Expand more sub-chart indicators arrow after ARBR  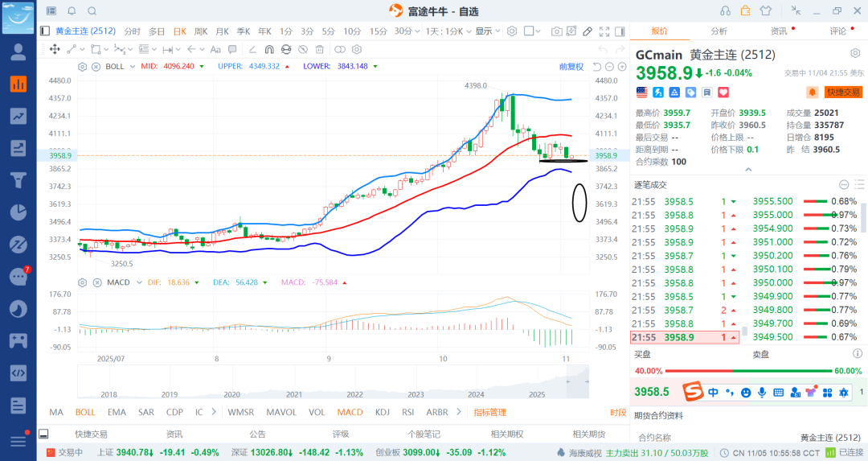(x=458, y=412)
